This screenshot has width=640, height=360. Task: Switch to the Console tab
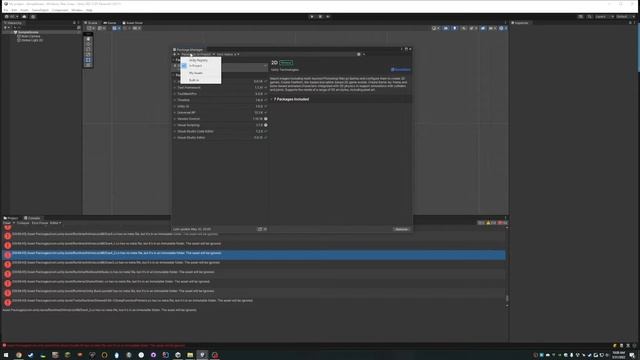pos(32,218)
